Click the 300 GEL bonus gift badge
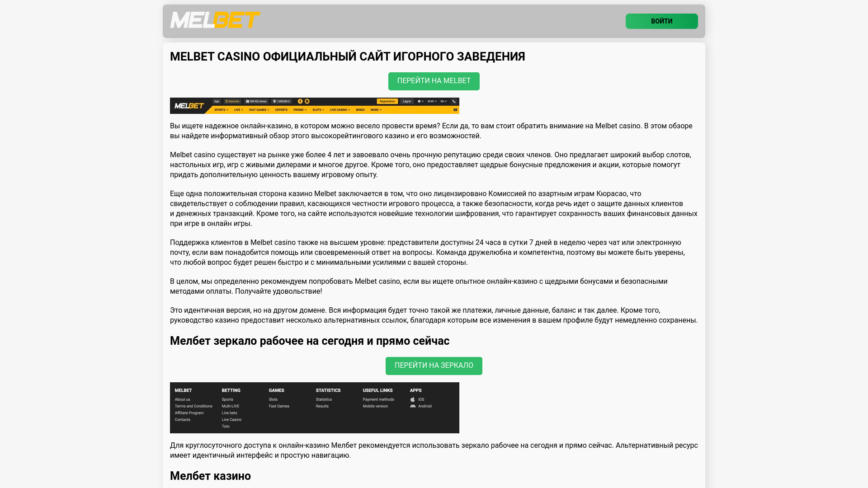The height and width of the screenshot is (488, 868). [x=257, y=101]
